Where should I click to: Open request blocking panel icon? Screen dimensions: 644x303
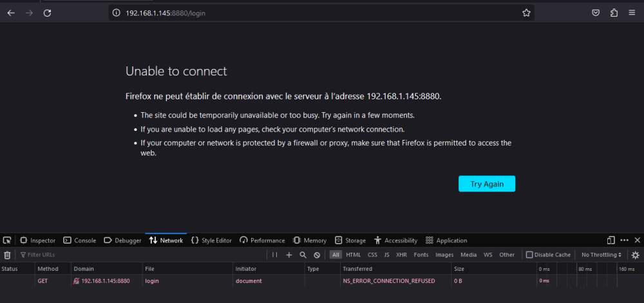click(x=317, y=255)
